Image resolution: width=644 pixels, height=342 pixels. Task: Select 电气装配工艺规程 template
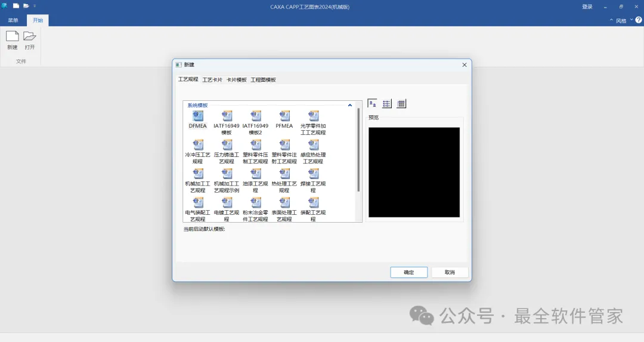[x=197, y=209]
